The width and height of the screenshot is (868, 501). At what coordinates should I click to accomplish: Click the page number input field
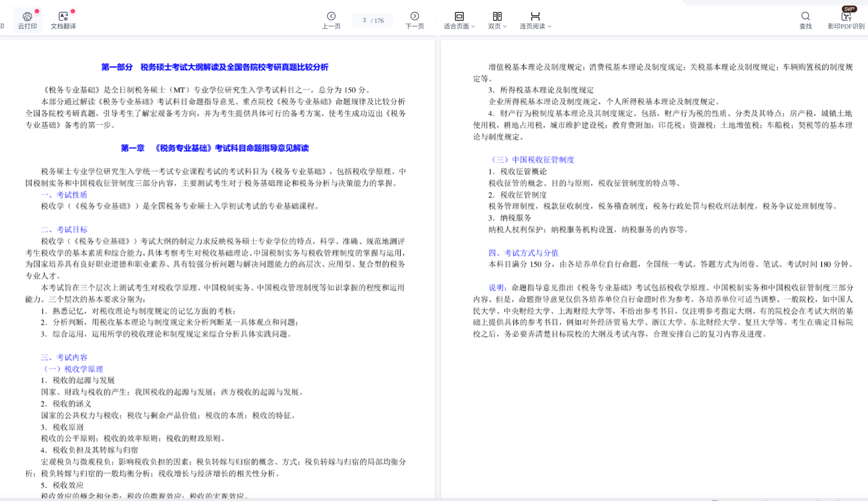click(x=364, y=21)
